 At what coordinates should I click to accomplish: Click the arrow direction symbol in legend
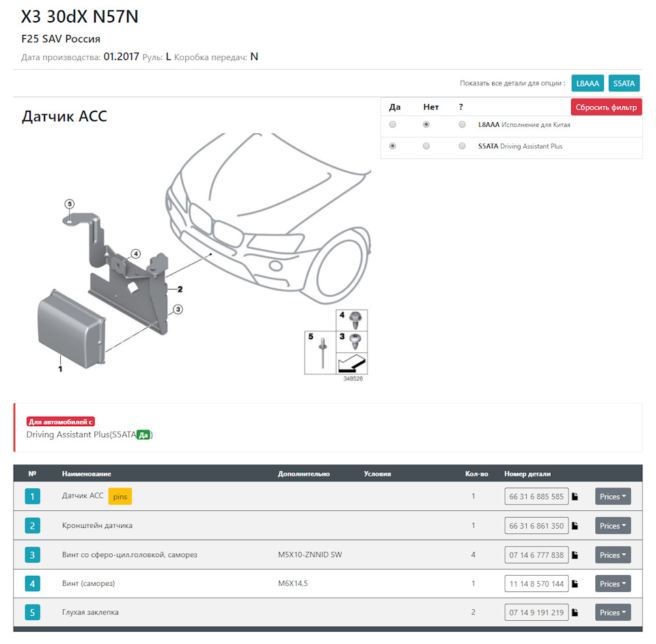[x=352, y=363]
